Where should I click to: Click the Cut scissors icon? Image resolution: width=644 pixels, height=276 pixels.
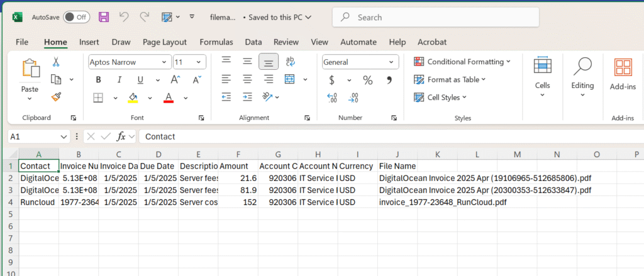tap(56, 62)
